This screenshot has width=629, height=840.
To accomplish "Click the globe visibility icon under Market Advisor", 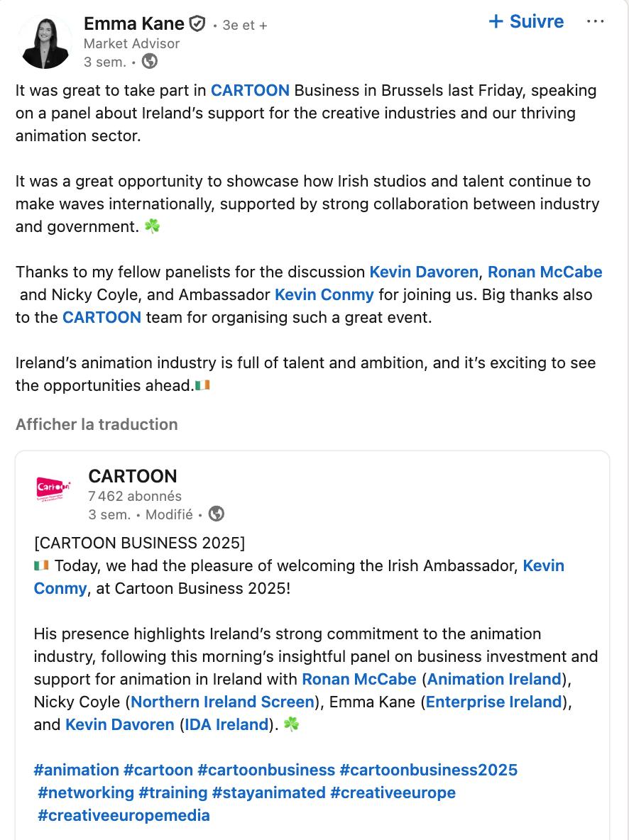I will coord(149,62).
